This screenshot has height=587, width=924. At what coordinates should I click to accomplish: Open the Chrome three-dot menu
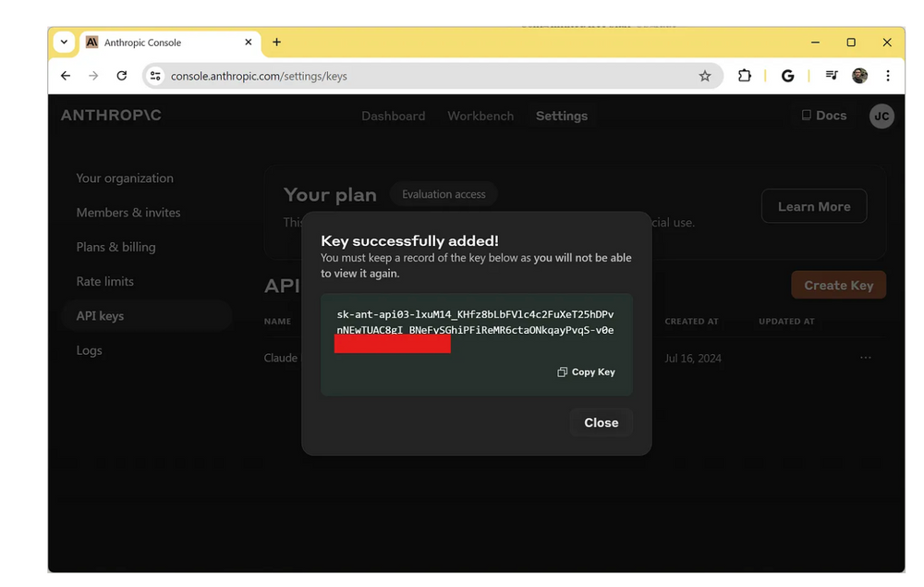coord(887,76)
